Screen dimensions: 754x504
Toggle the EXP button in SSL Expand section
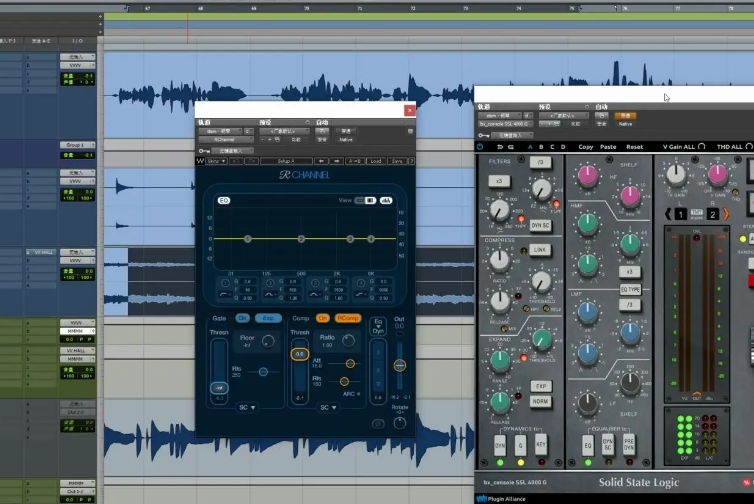pyautogui.click(x=541, y=386)
